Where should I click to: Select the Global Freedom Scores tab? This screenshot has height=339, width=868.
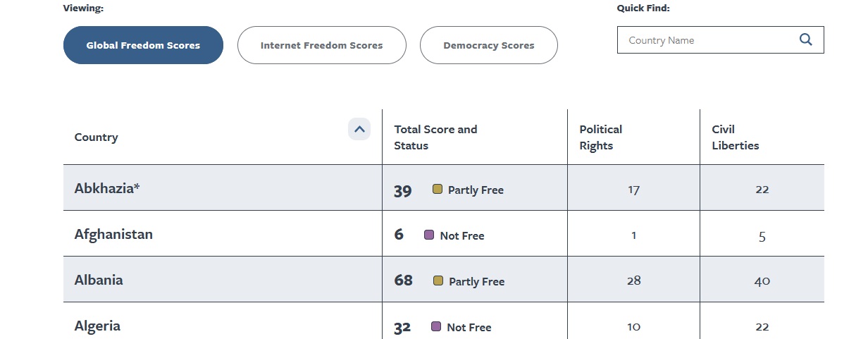click(x=143, y=45)
